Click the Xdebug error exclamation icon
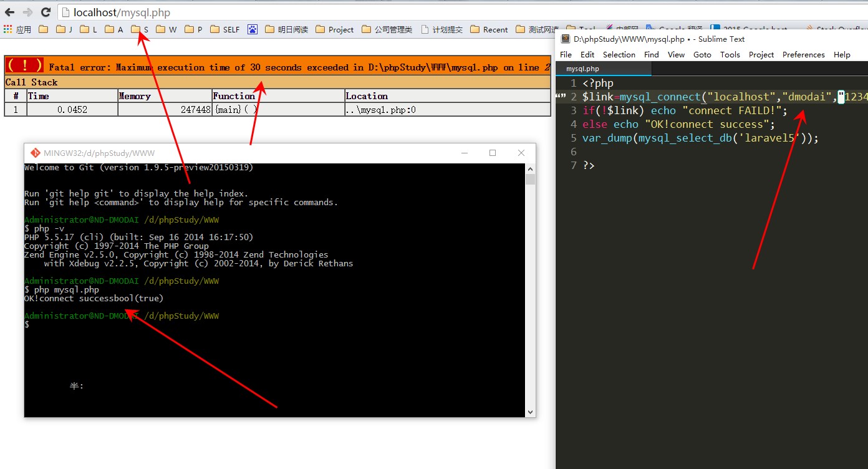 24,65
